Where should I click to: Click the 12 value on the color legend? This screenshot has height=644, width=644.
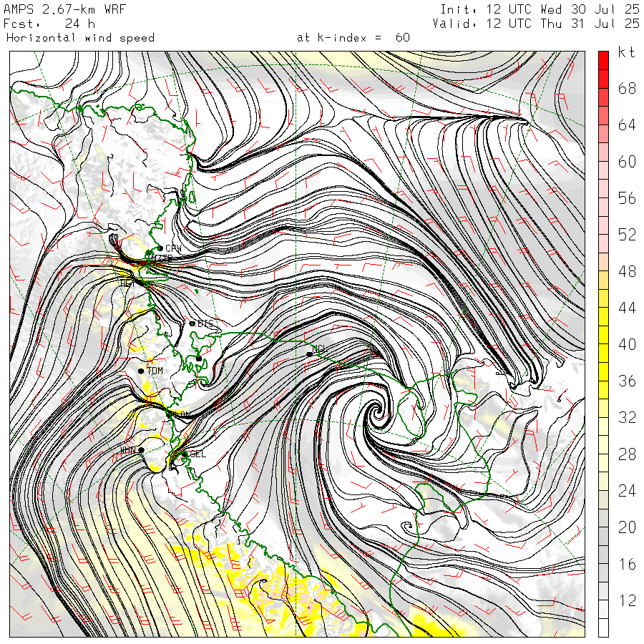(627, 600)
